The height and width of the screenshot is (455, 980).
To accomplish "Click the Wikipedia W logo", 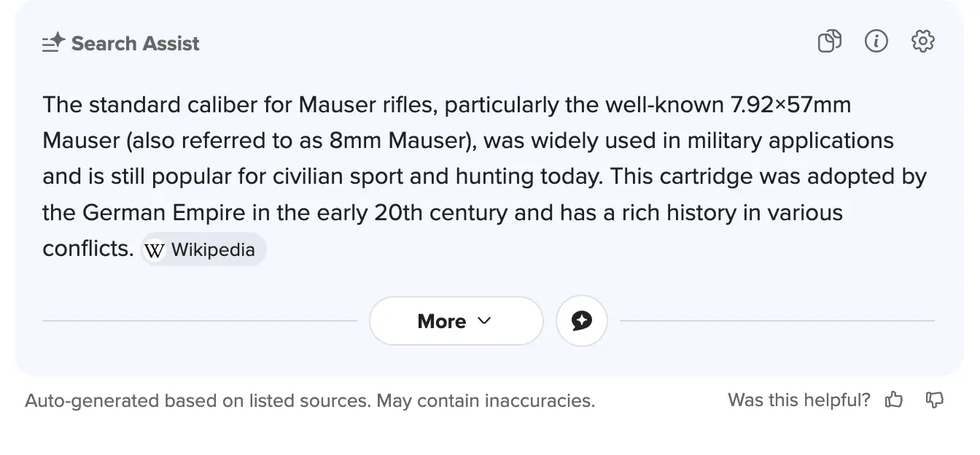I will (x=155, y=250).
